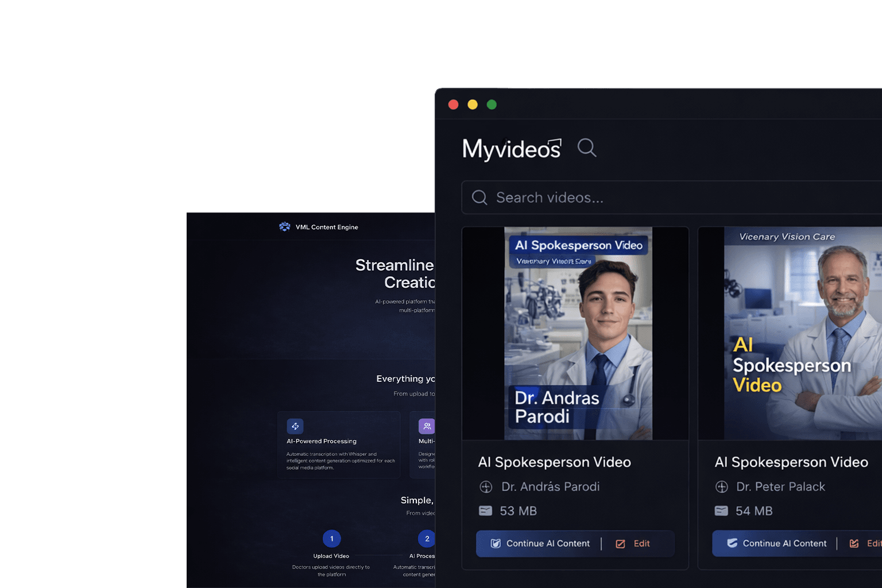The height and width of the screenshot is (588, 882).
Task: Click the Multi-user card icon in background window
Action: [x=427, y=426]
